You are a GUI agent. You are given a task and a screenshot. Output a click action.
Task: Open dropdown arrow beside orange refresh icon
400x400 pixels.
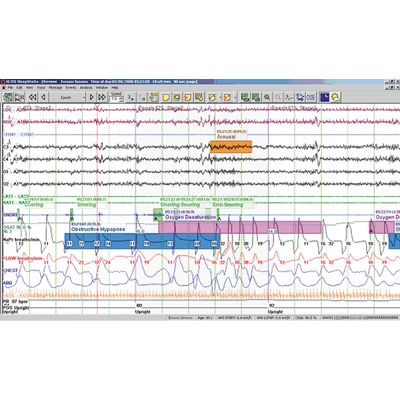[x=235, y=97]
